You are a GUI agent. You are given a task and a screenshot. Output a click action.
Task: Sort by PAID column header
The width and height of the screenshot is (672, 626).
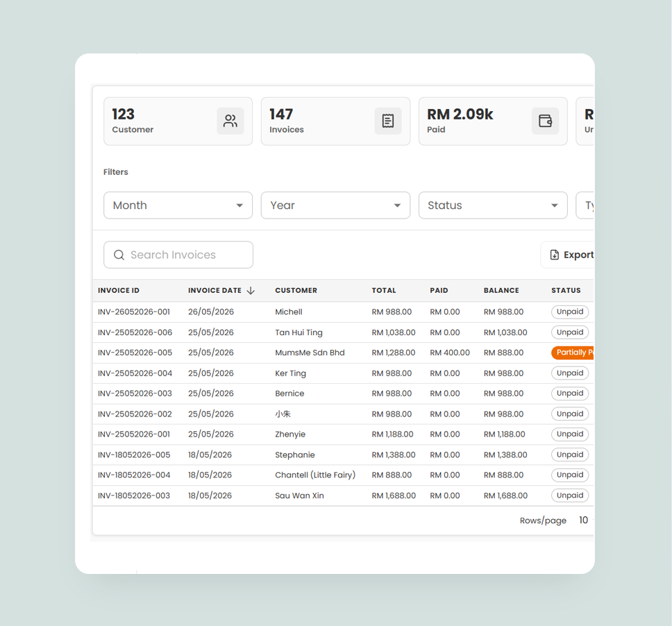(x=439, y=291)
